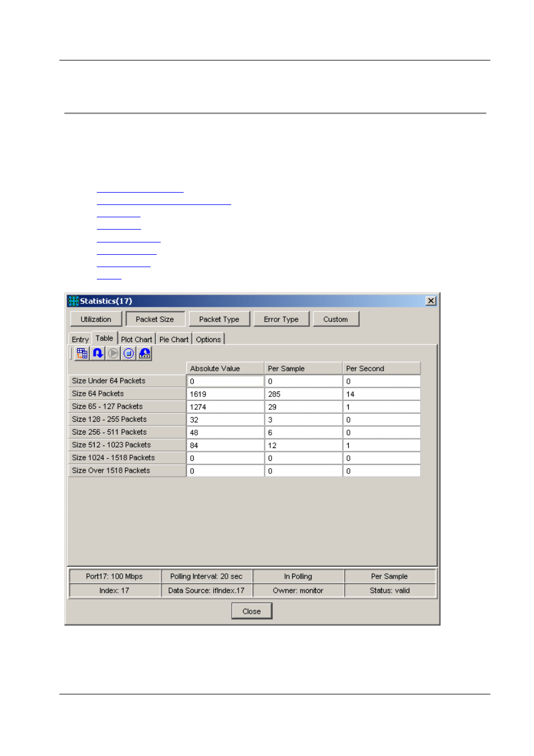Screen dimensions: 534x756
Task: Click Per Sample cell in 128 - 255 row
Action: coord(303,420)
